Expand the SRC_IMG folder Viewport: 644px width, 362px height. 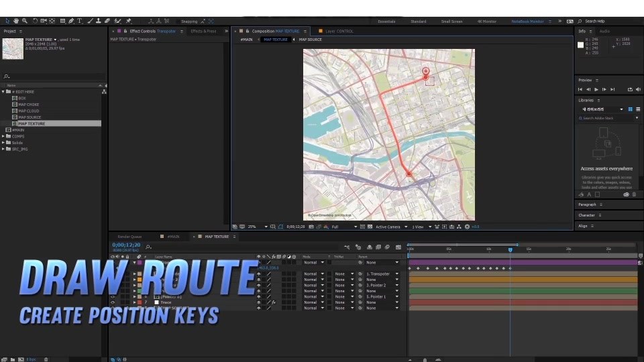(3, 149)
